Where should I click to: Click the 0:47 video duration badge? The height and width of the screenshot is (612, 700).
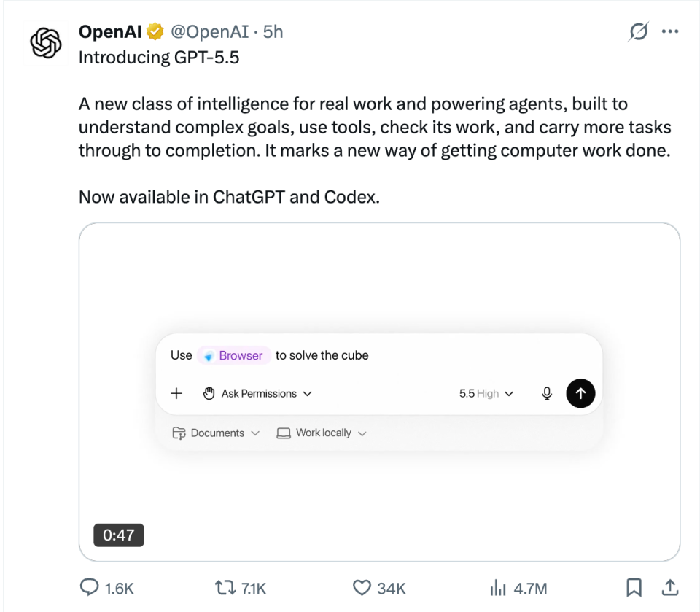[118, 535]
